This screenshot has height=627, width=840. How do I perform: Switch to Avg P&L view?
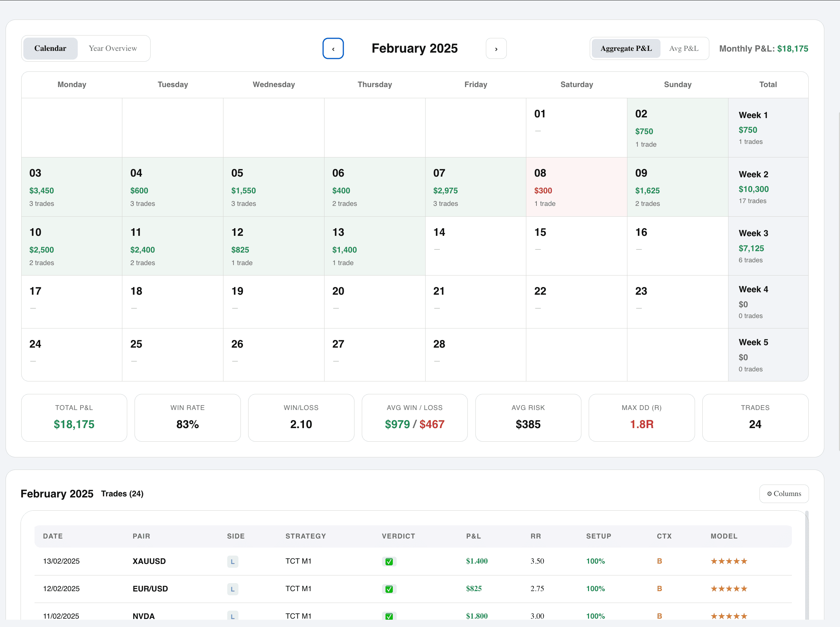point(684,48)
